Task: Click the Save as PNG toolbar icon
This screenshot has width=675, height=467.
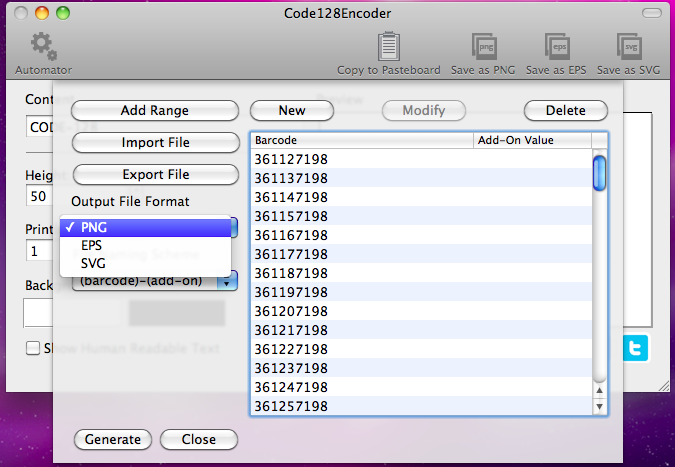Action: tap(484, 46)
